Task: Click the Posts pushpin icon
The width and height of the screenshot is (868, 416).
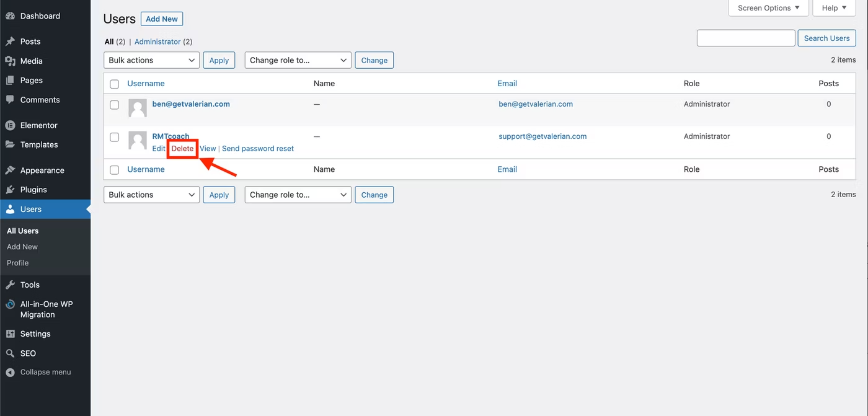Action: (10, 42)
